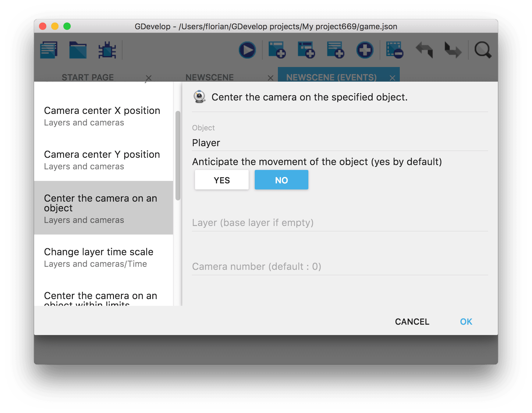
Task: Close the Start Page tab
Action: click(x=148, y=78)
